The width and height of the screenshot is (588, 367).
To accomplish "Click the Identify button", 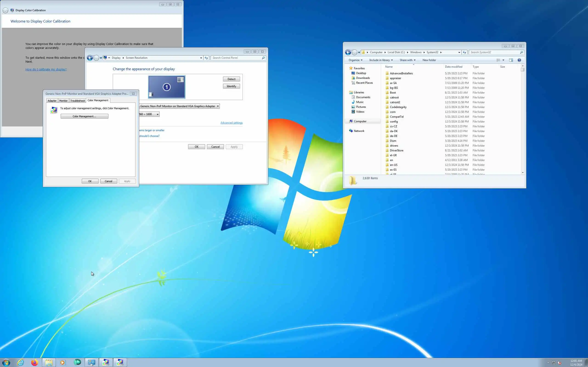I will click(231, 86).
